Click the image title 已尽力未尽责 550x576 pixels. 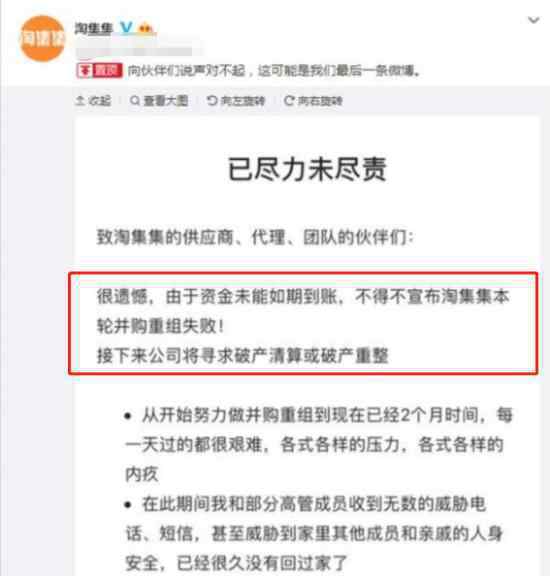307,169
